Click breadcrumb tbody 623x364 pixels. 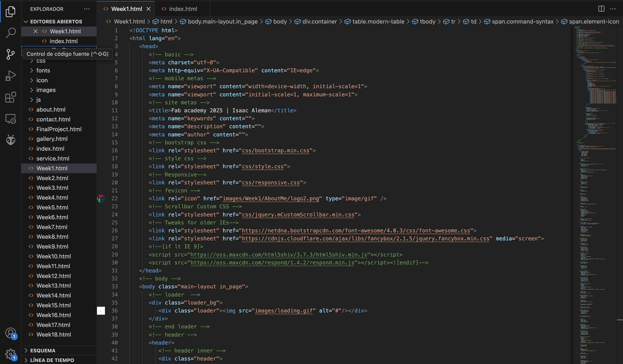click(x=424, y=21)
